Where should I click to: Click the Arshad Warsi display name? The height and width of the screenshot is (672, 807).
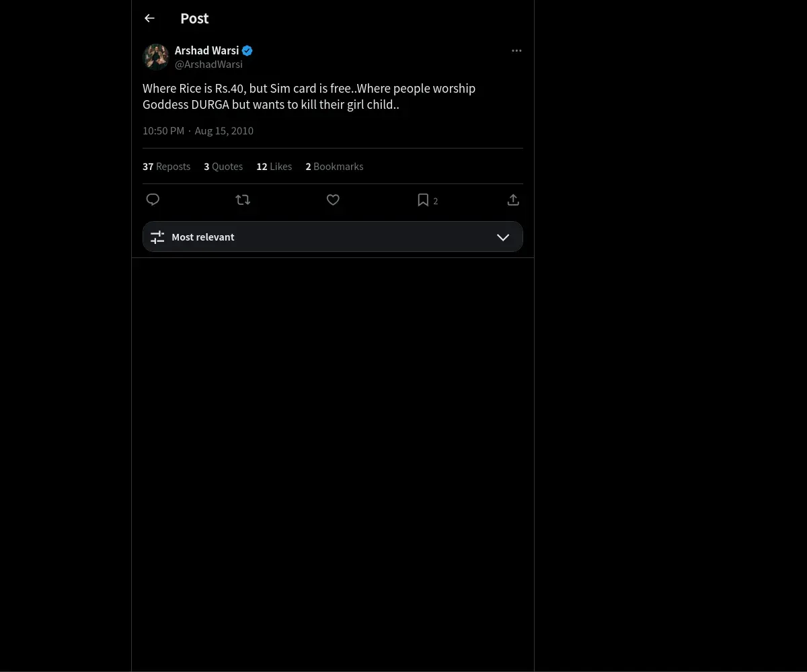(206, 50)
